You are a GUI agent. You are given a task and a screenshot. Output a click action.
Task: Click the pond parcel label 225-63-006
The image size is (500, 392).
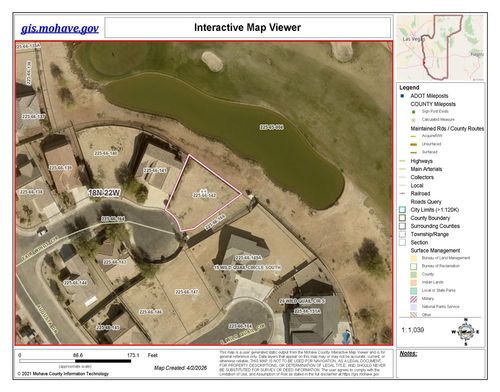272,127
